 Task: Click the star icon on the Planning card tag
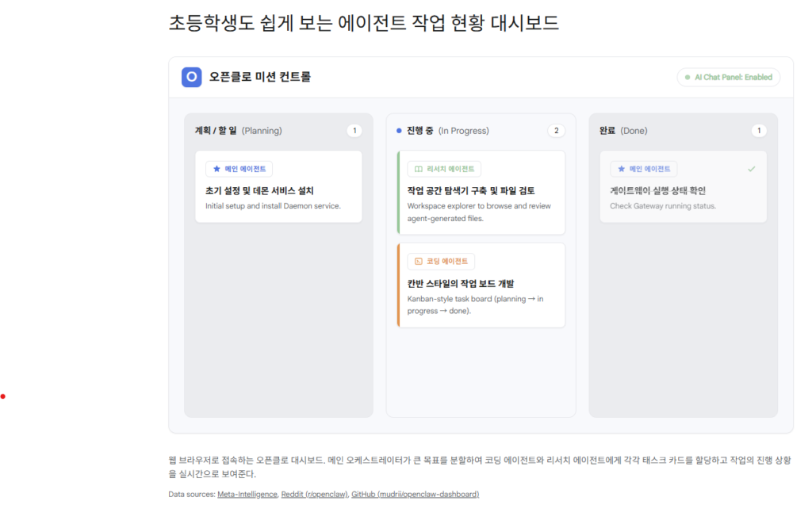216,169
